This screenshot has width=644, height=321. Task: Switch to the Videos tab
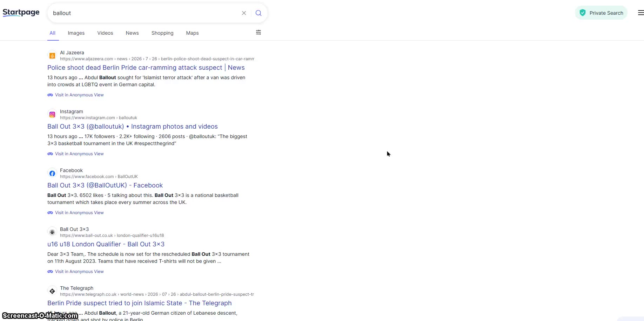(x=105, y=33)
